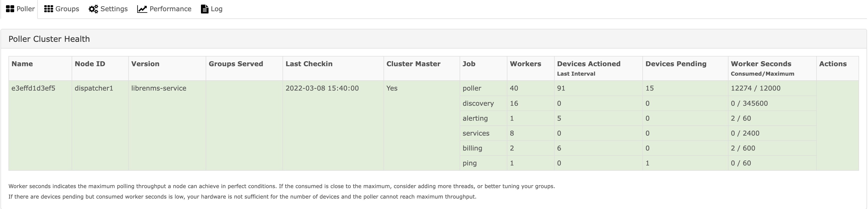Select the alerting job row label
Viewport: 868px width, 209px height.
point(475,118)
